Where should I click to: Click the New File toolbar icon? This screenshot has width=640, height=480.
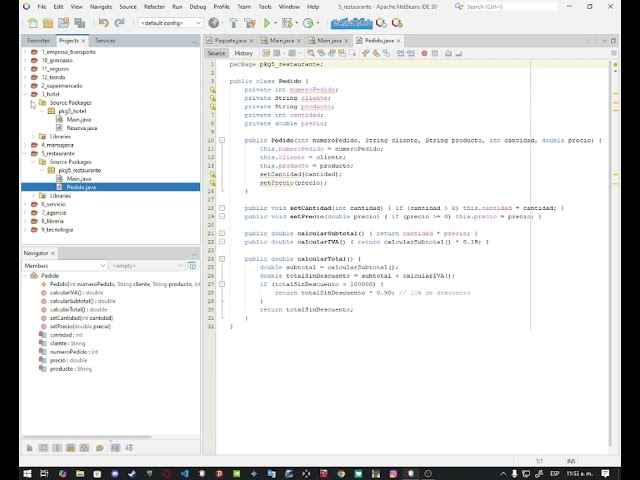click(x=32, y=23)
